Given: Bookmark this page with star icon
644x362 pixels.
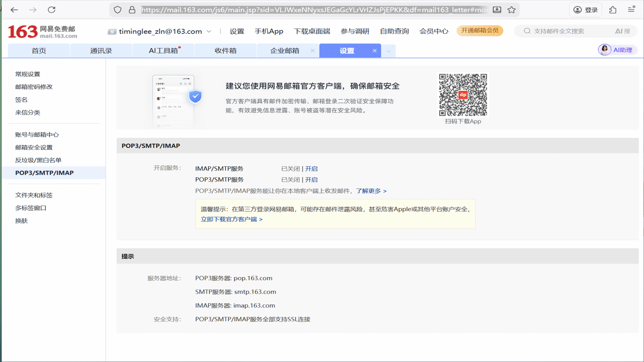Looking at the screenshot, I should 512,10.
